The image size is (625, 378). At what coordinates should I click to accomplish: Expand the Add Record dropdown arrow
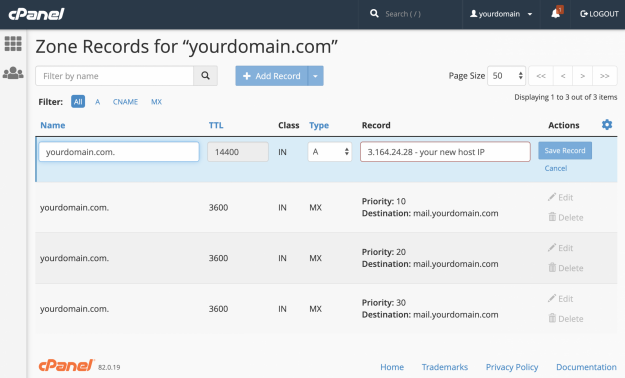tap(315, 76)
